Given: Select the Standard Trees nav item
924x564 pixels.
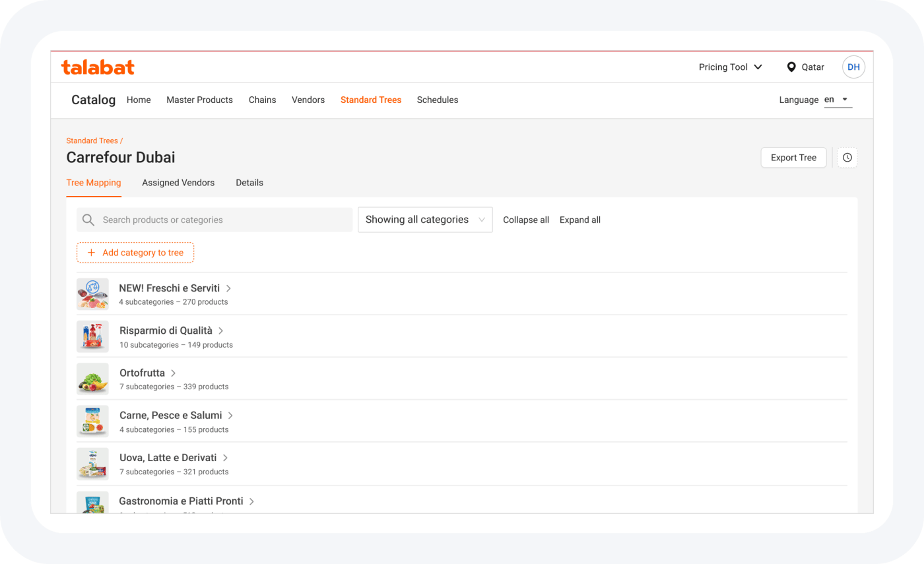Looking at the screenshot, I should pyautogui.click(x=371, y=100).
